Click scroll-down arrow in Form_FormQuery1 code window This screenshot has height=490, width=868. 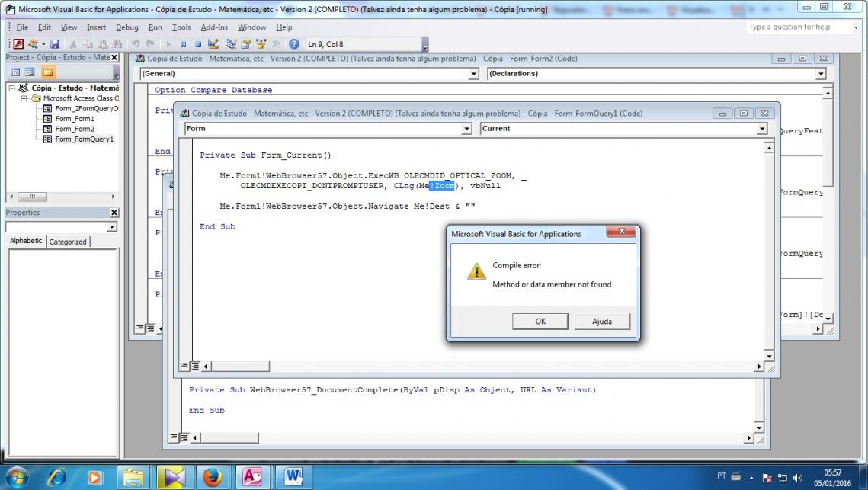tap(769, 356)
